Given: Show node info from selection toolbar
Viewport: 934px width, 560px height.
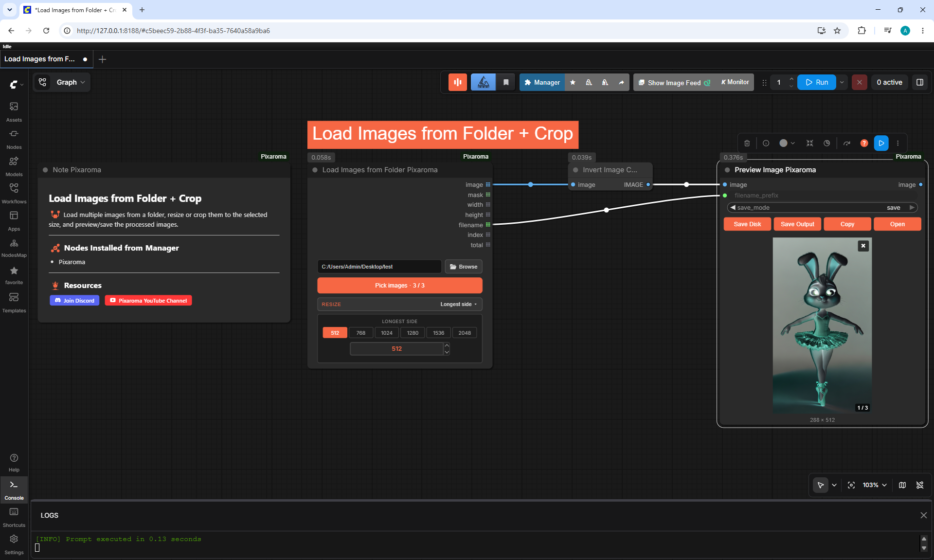Looking at the screenshot, I should point(766,143).
